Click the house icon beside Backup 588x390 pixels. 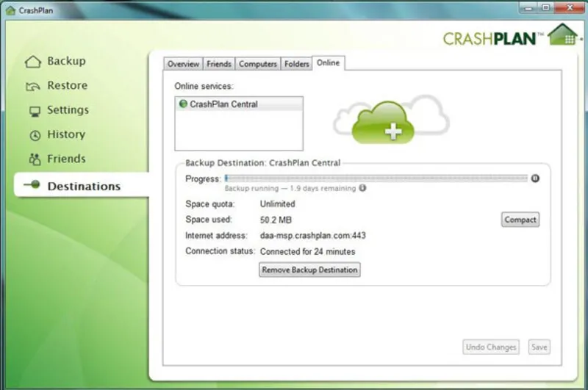coord(33,62)
